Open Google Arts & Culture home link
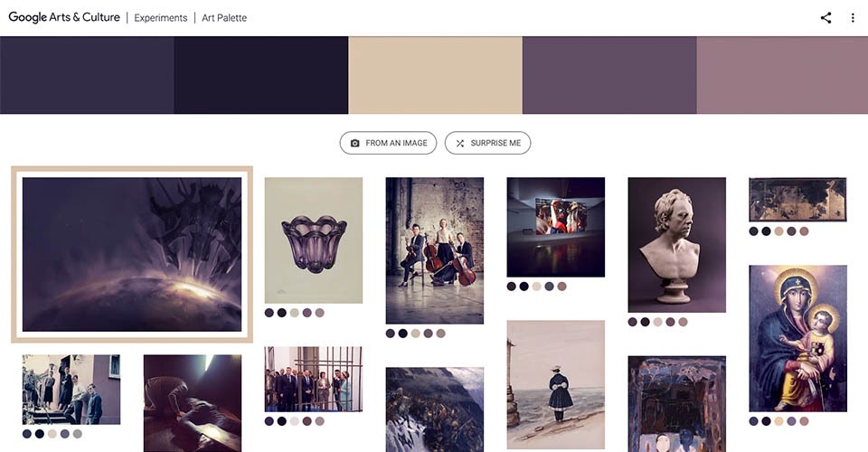Viewport: 868px width, 452px height. 64,17
